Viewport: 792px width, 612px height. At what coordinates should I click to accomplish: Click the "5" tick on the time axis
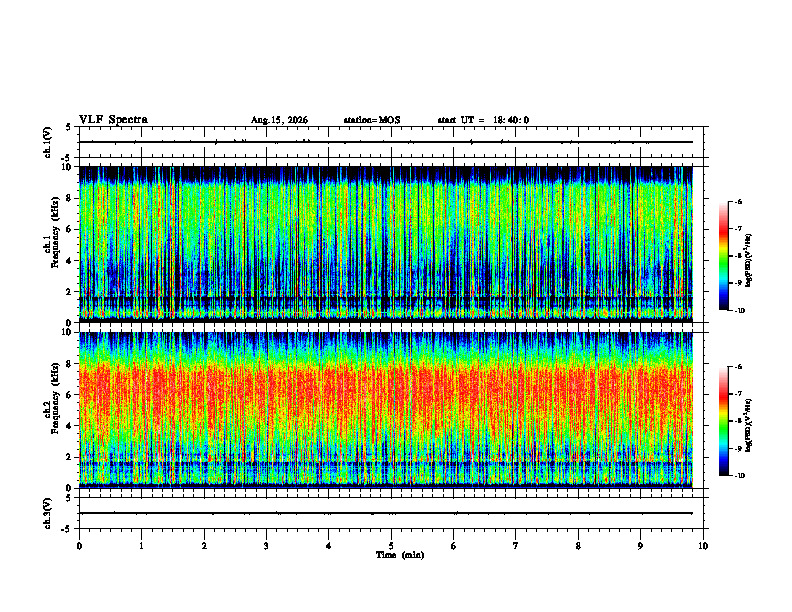click(391, 546)
